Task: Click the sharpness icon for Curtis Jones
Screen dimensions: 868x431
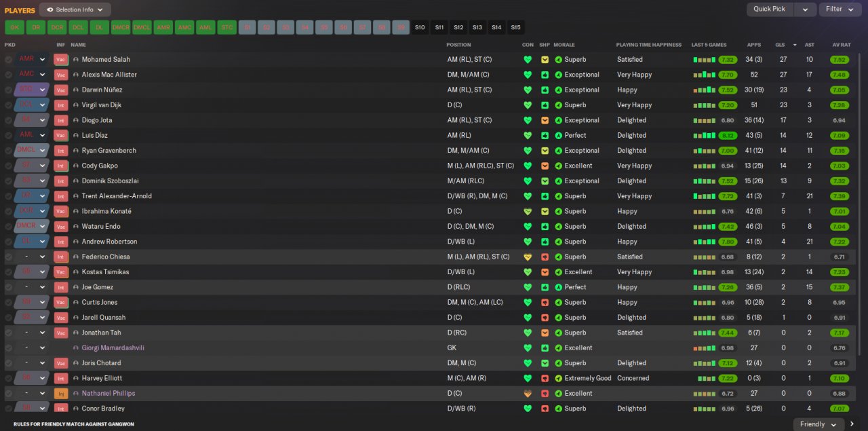Action: [x=545, y=303]
